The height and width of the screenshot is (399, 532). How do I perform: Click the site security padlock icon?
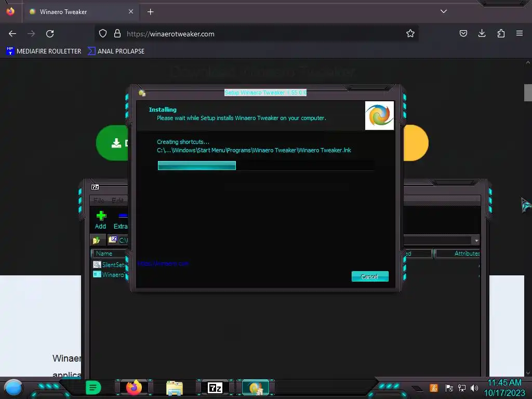pos(117,34)
